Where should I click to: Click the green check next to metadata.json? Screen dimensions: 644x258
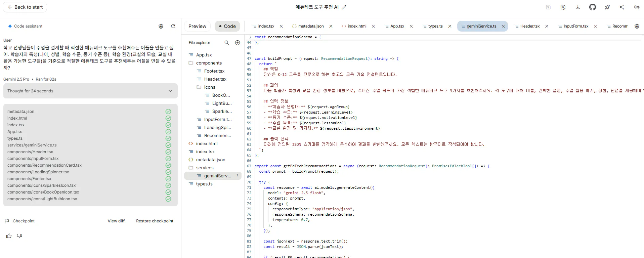(x=168, y=112)
